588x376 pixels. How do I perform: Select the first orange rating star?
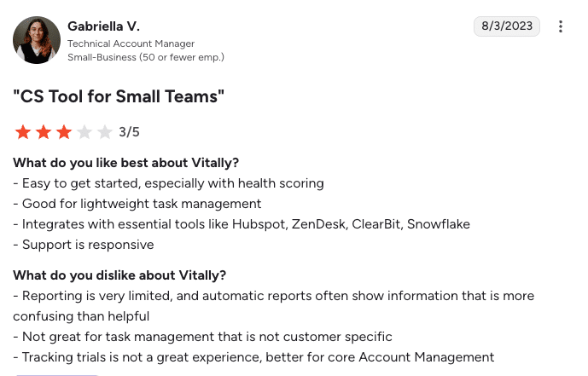coord(23,132)
